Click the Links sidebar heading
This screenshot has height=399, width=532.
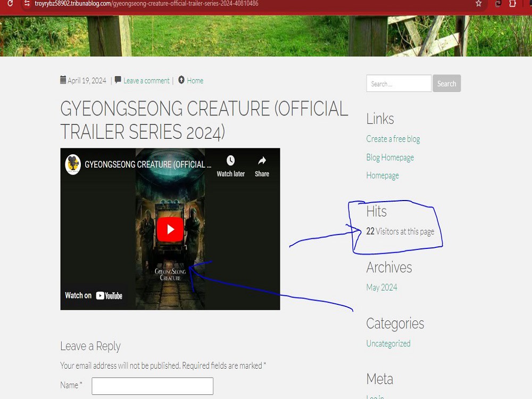click(380, 119)
